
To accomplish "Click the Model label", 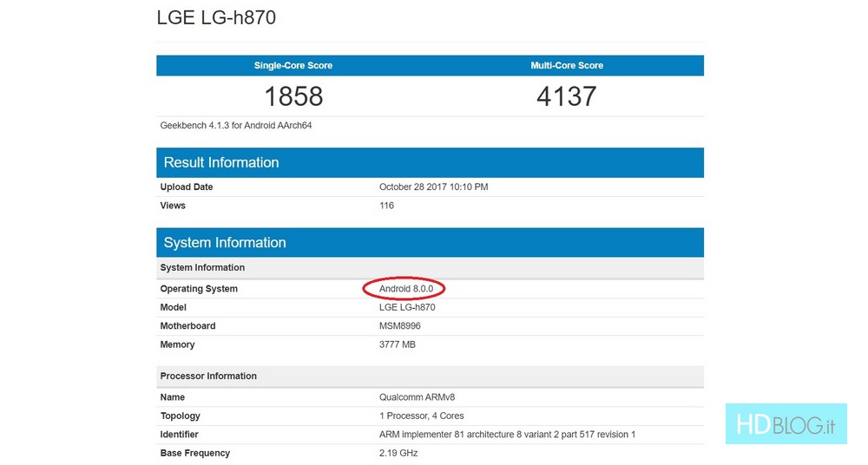I will pyautogui.click(x=174, y=307).
